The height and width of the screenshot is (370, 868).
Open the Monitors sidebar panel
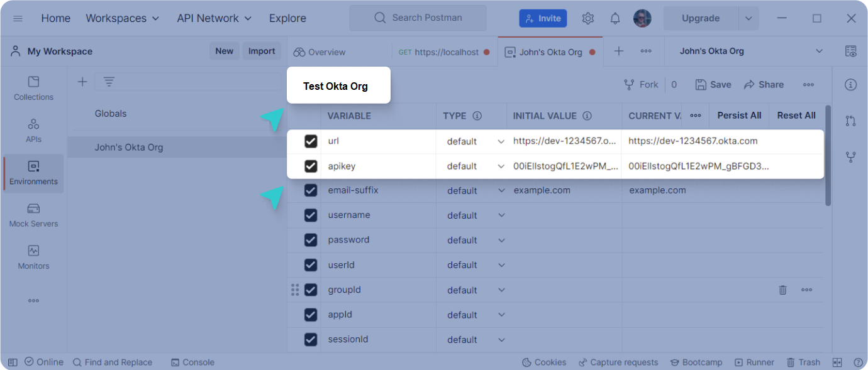33,258
